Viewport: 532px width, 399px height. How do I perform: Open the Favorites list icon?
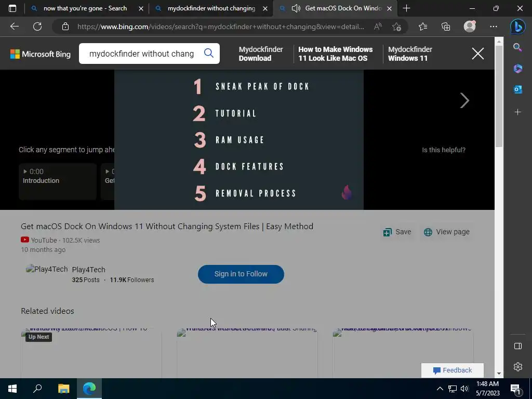coord(423,26)
